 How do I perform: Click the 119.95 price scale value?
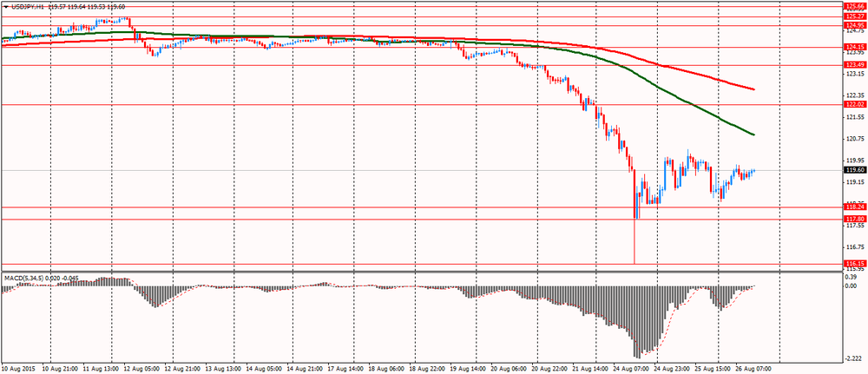(x=853, y=160)
